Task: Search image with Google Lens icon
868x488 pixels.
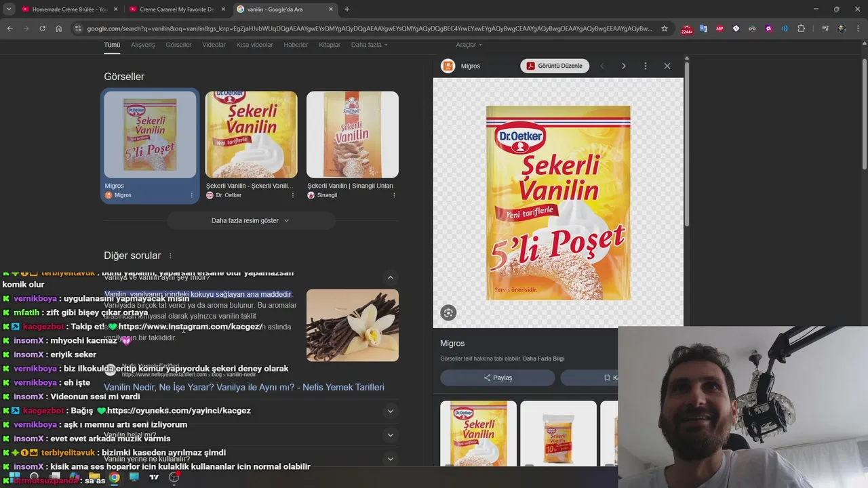Action: click(x=448, y=312)
